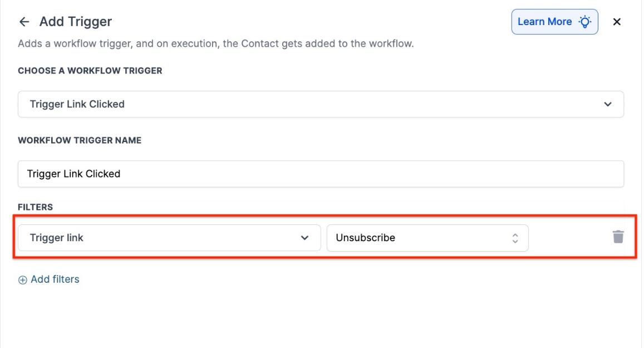Click the Add filters link
644x348 pixels.
[x=55, y=280]
